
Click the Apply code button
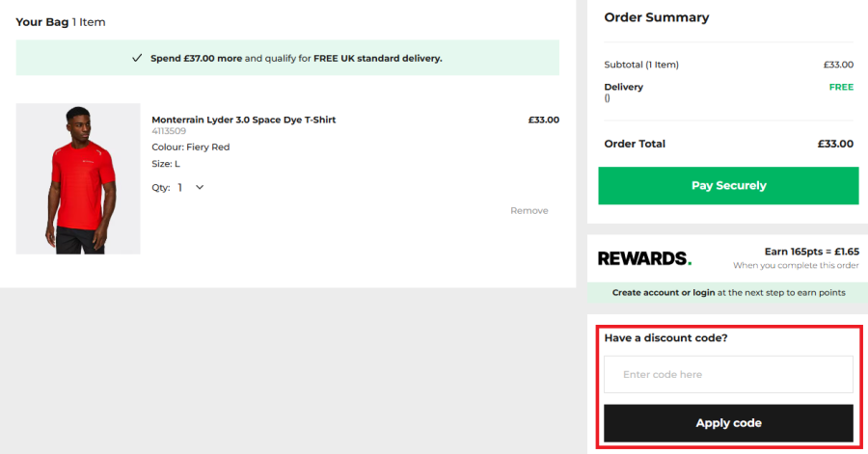(x=728, y=423)
